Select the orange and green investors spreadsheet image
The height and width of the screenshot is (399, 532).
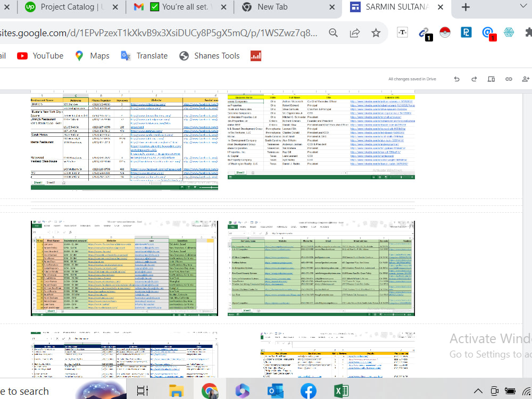pyautogui.click(x=124, y=268)
